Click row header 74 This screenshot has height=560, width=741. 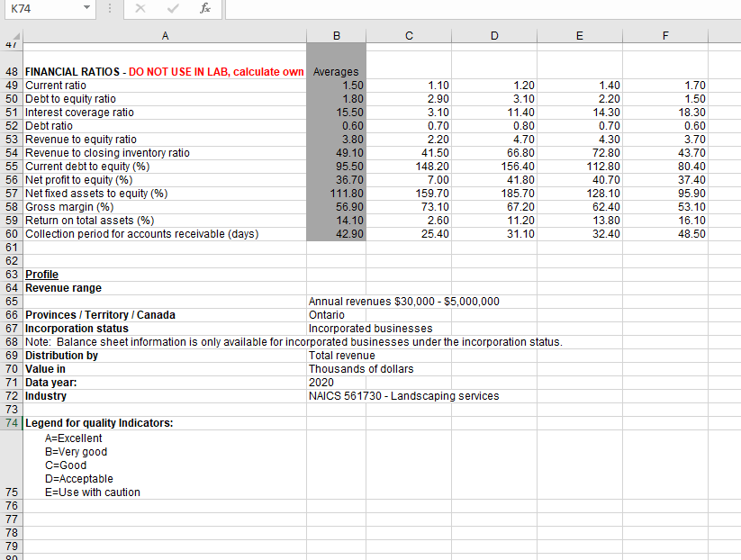(x=13, y=423)
